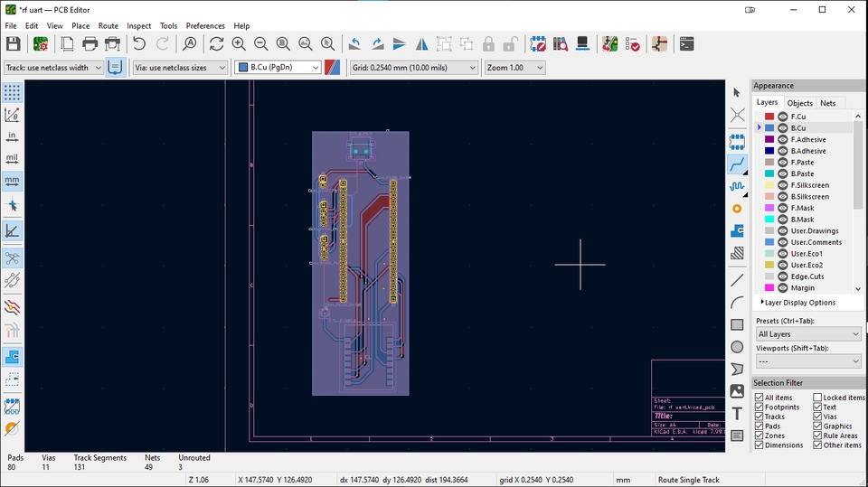Run the Design Rules Checker
Image resolution: width=868 pixels, height=487 pixels.
tap(632, 43)
